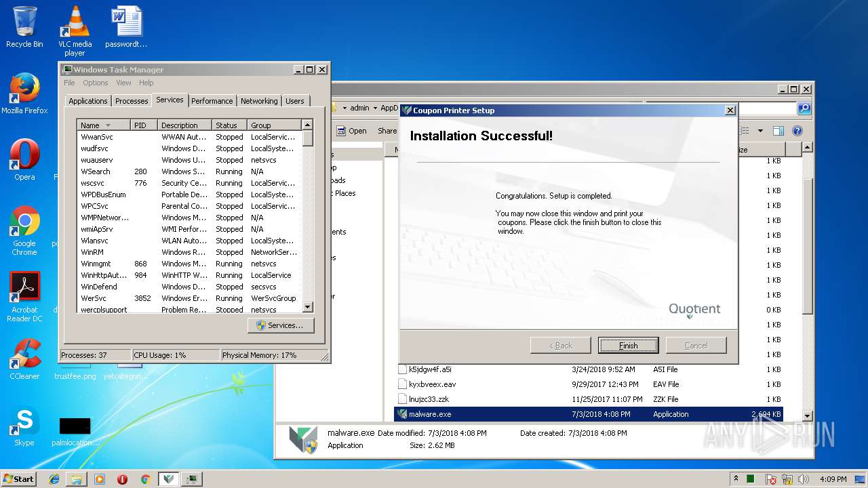The width and height of the screenshot is (868, 488).
Task: Switch to the Applications tab
Action: pyautogui.click(x=87, y=101)
